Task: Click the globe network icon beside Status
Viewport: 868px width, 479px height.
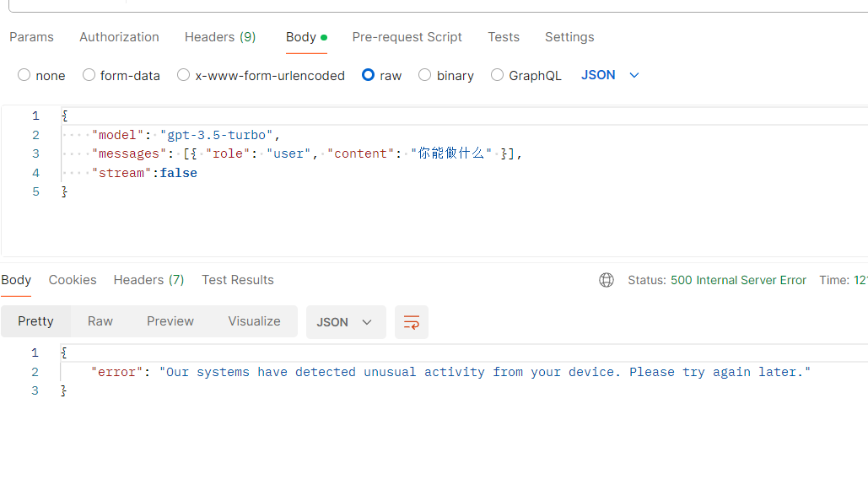Action: click(x=607, y=280)
